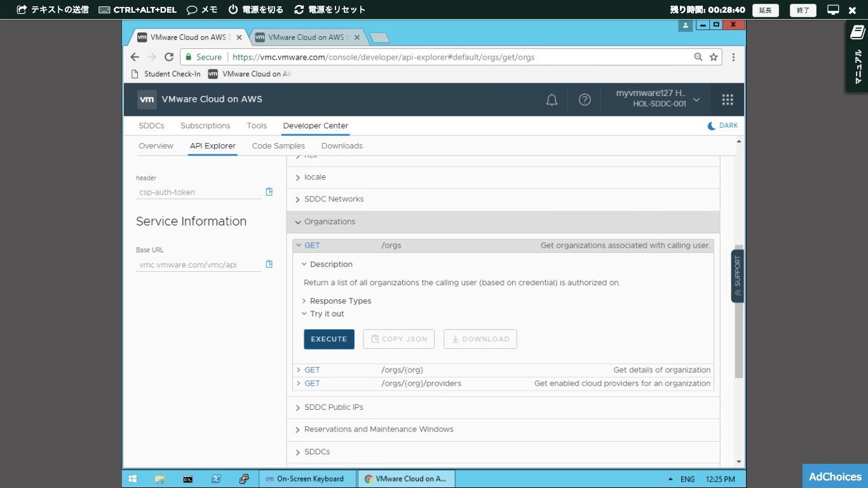
Task: Expand the SDDCs API section
Action: pyautogui.click(x=503, y=452)
